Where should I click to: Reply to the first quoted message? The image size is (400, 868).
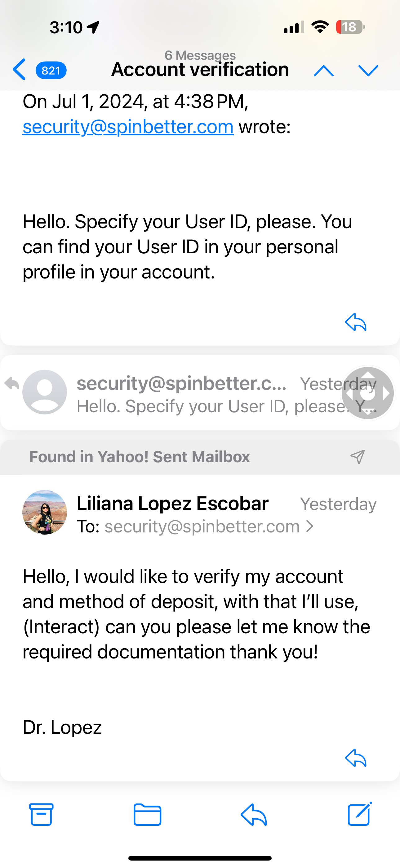pos(356,323)
